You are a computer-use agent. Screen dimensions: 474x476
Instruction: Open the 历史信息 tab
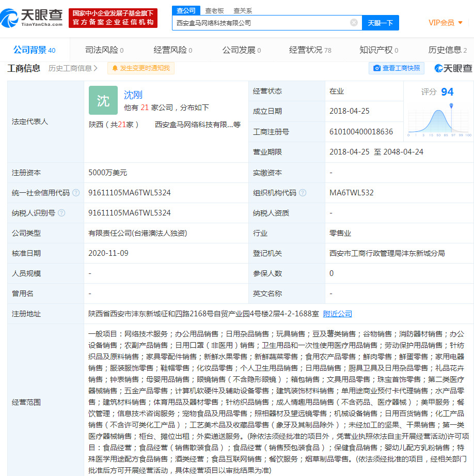pos(447,50)
